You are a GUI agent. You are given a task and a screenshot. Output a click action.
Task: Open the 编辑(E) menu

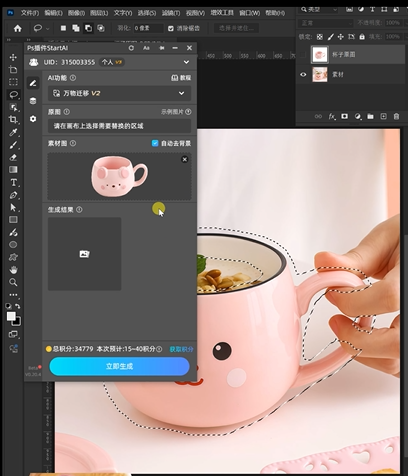point(53,13)
